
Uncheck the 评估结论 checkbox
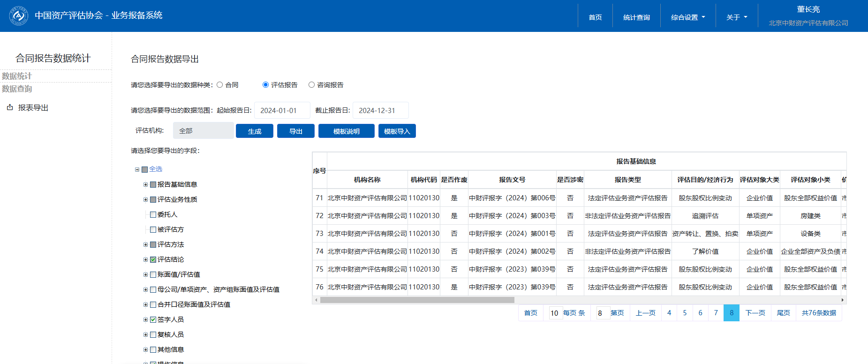click(153, 260)
